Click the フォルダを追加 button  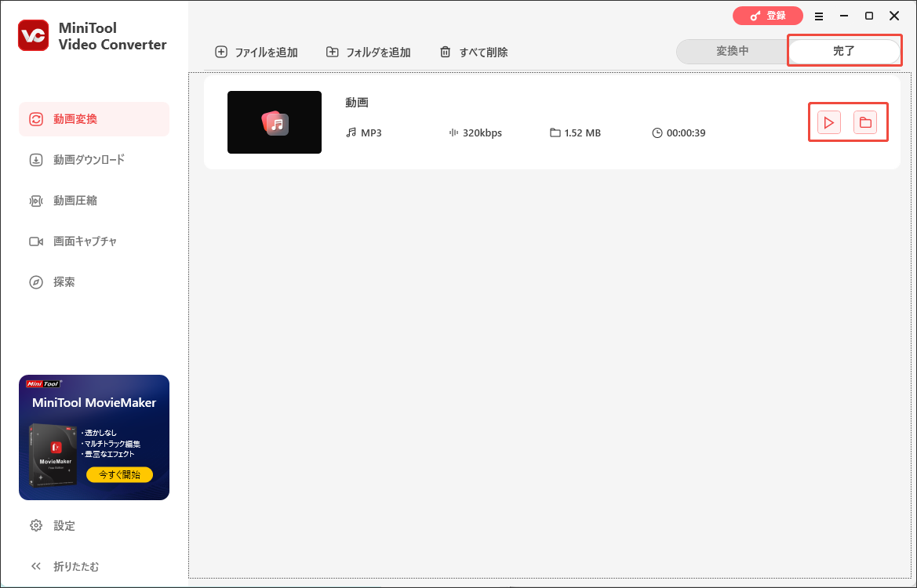click(369, 52)
